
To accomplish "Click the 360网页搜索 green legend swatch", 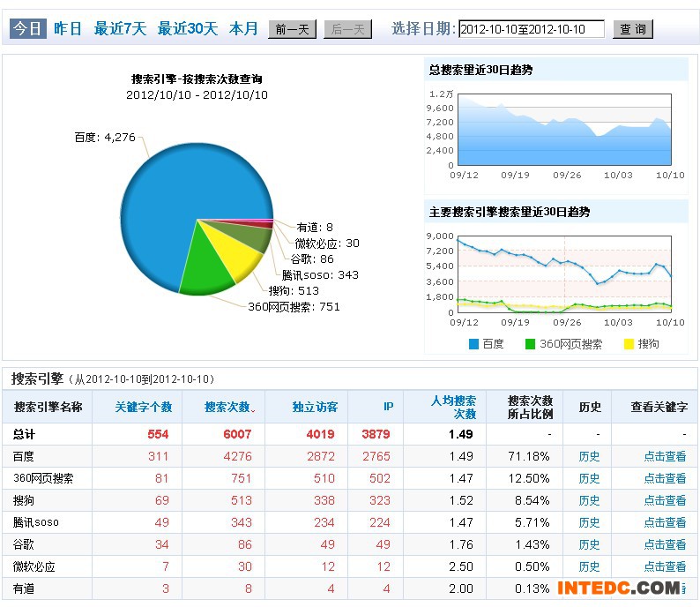I will 530,344.
